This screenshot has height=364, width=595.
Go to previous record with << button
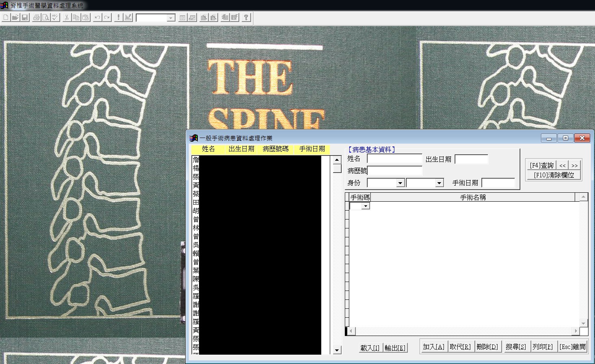[x=563, y=165]
